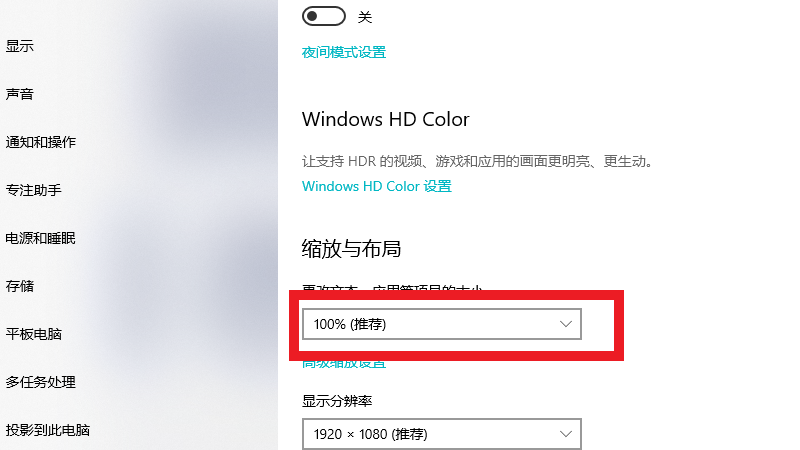Select the 存储 sidebar entry
800x450 pixels.
(19, 286)
